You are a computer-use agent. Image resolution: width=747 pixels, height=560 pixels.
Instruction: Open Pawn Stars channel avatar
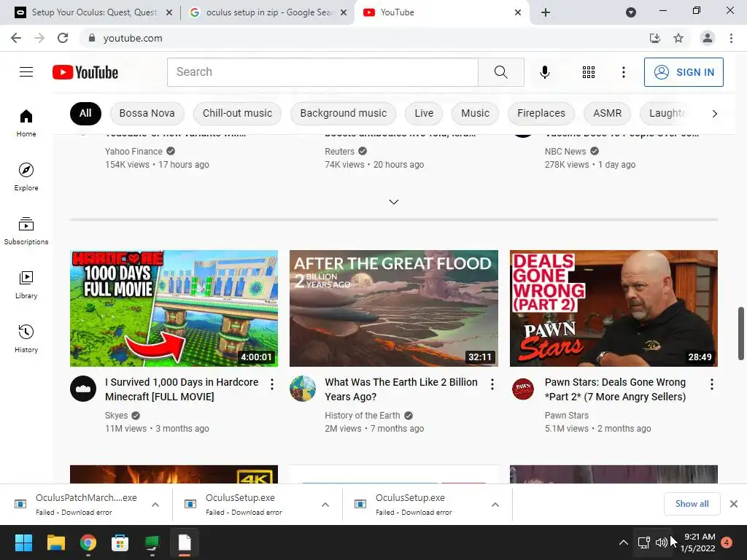tap(522, 389)
